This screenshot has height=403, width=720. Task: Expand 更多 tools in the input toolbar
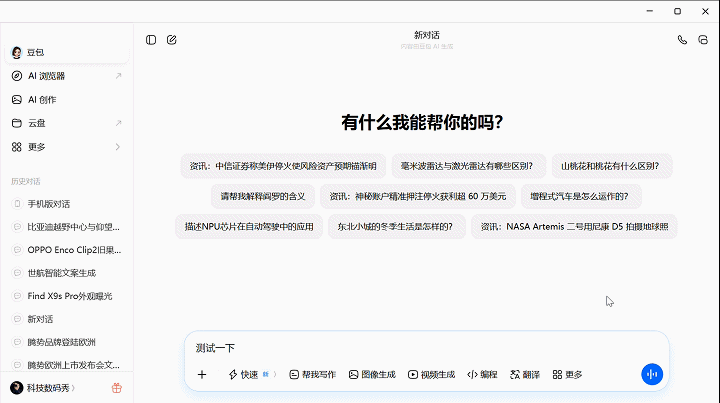pyautogui.click(x=567, y=374)
